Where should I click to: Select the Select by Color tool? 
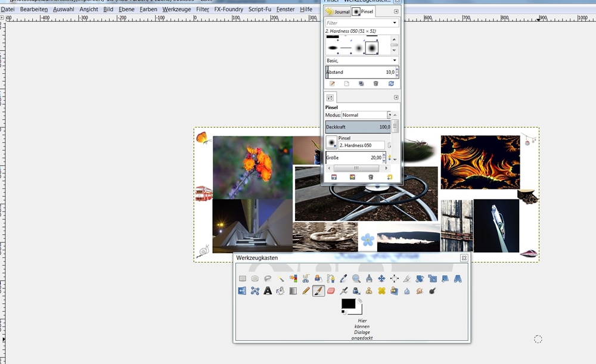pyautogui.click(x=293, y=278)
